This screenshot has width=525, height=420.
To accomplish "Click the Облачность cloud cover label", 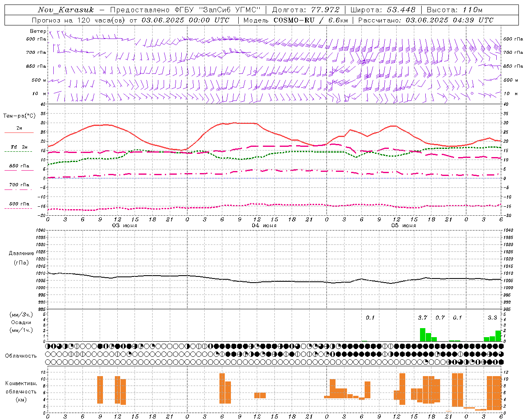I will (21, 356).
